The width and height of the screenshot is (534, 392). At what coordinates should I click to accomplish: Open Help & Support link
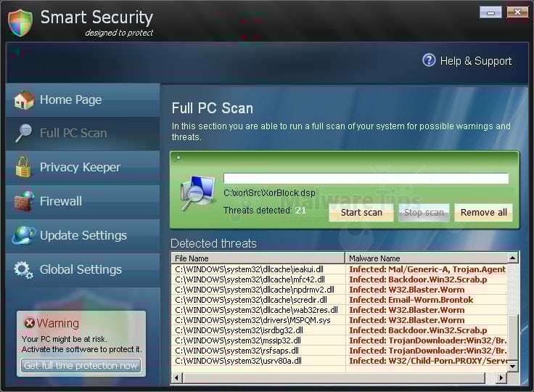(x=476, y=61)
